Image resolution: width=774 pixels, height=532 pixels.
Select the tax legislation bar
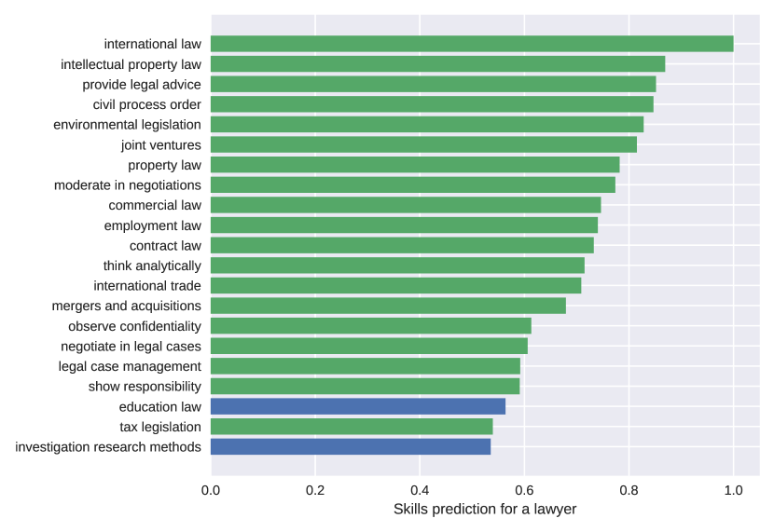(x=352, y=427)
